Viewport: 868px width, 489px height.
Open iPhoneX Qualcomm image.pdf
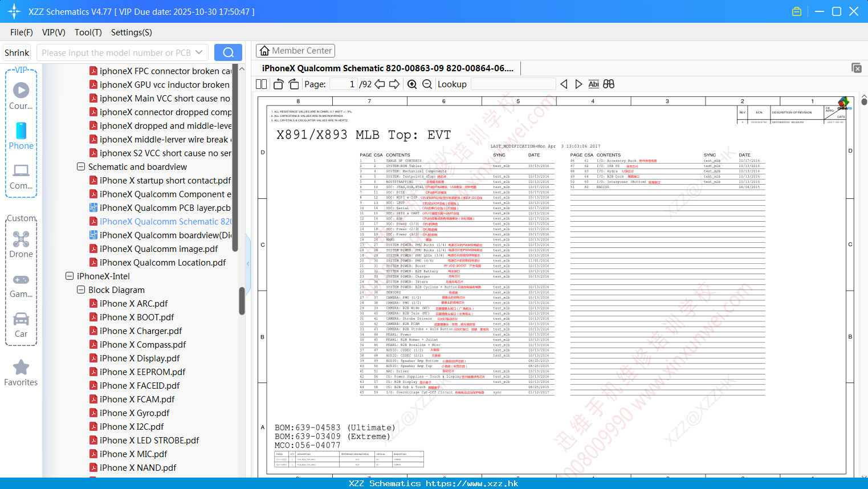tap(153, 249)
